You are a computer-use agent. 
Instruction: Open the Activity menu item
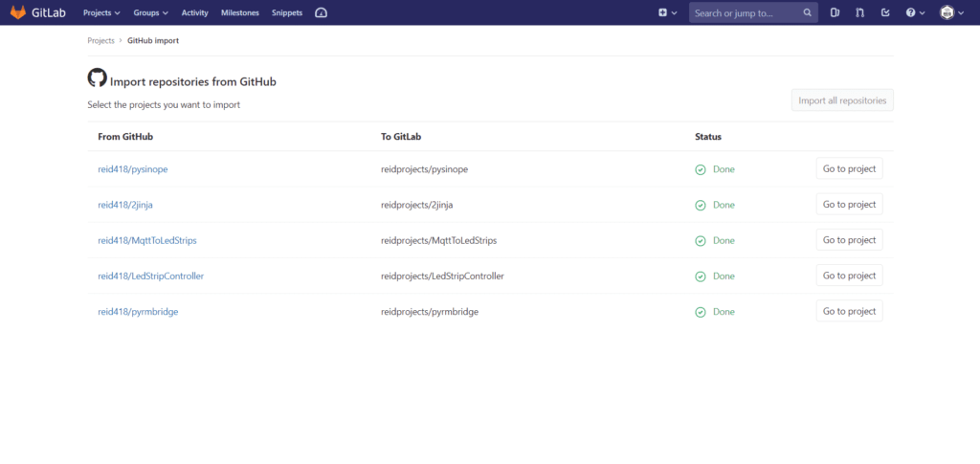(195, 12)
